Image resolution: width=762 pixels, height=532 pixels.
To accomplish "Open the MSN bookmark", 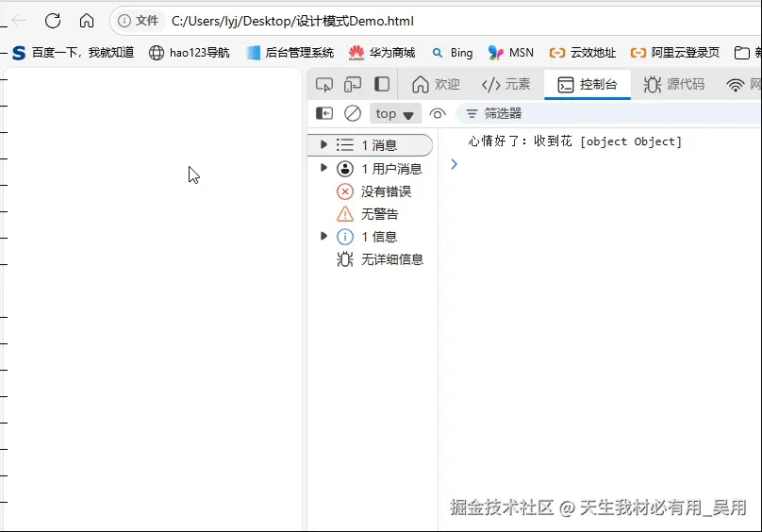I will pos(511,53).
